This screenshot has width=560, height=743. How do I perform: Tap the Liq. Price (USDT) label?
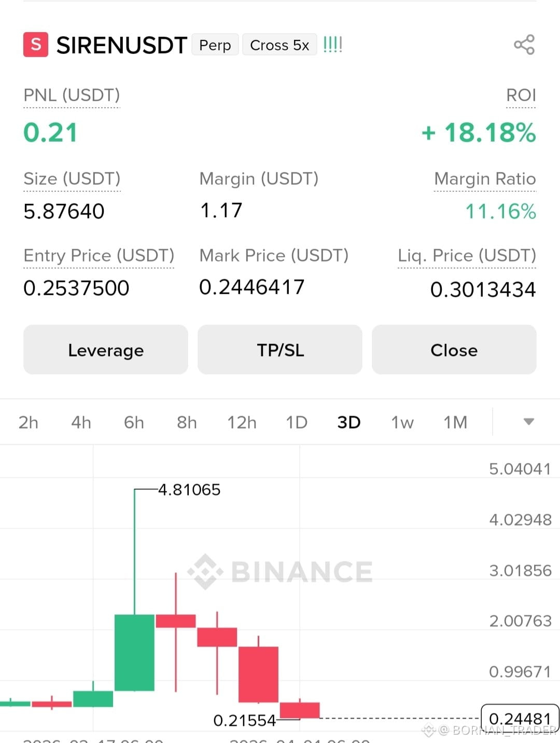click(x=467, y=256)
